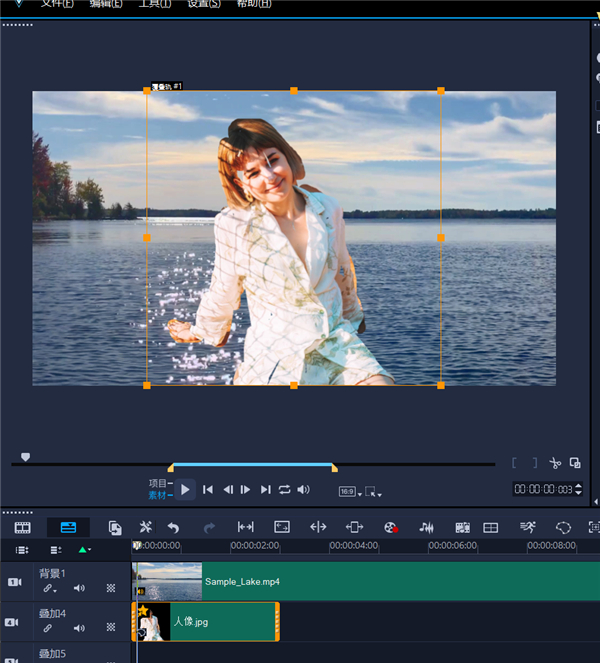Open the sound mixer icon
Viewport: 600px width, 663px height.
pos(426,527)
